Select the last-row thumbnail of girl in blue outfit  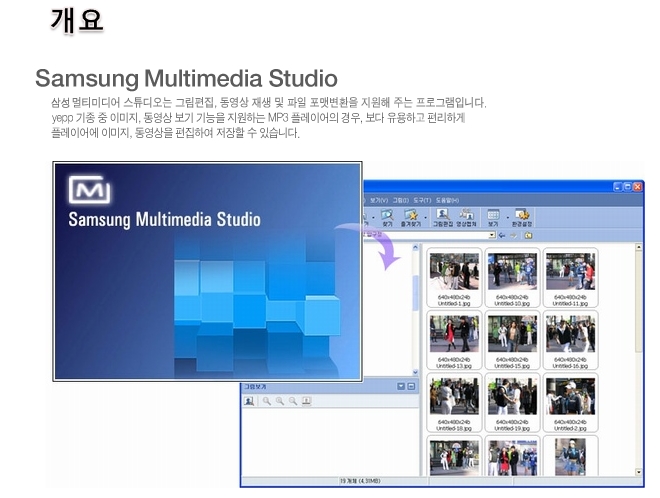(x=570, y=457)
